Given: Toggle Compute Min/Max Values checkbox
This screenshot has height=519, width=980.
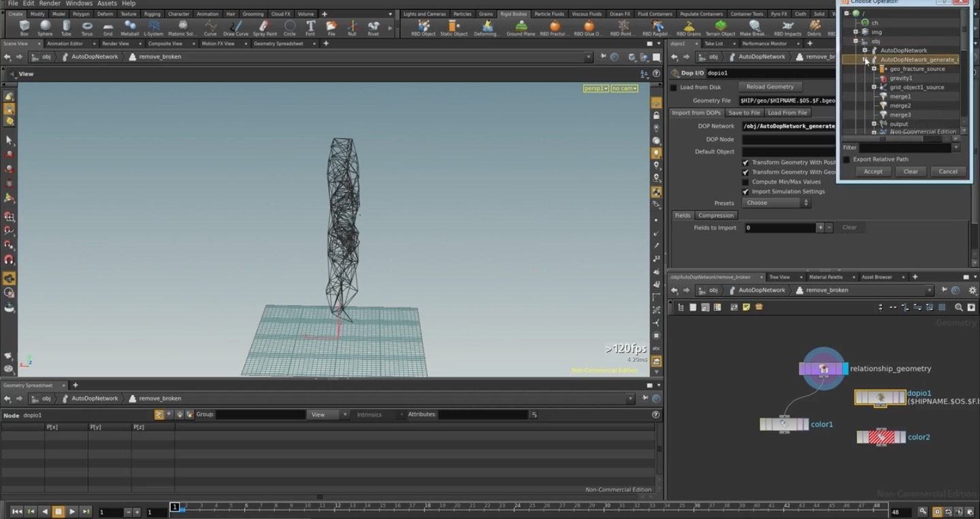Looking at the screenshot, I should point(745,182).
